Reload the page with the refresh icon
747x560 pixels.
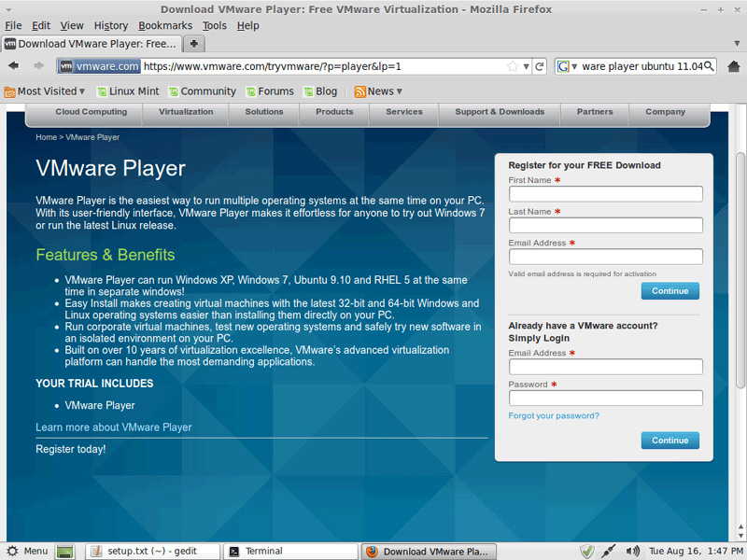pyautogui.click(x=540, y=66)
